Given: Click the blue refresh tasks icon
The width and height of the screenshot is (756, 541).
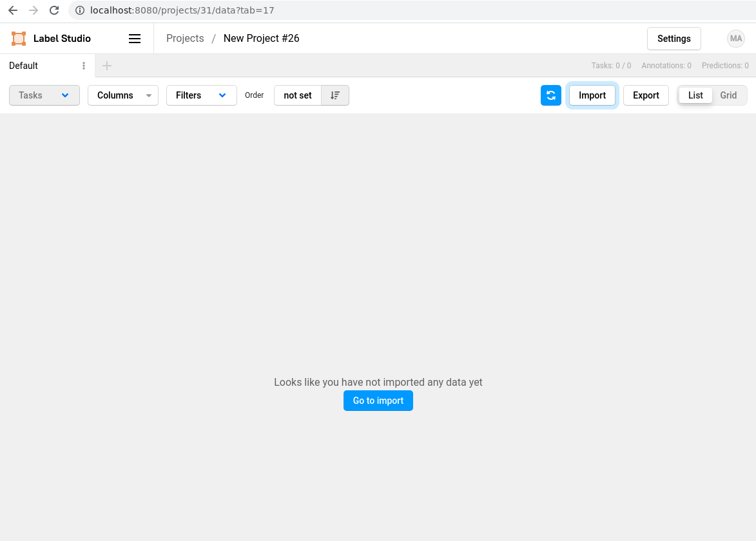Looking at the screenshot, I should click(551, 95).
